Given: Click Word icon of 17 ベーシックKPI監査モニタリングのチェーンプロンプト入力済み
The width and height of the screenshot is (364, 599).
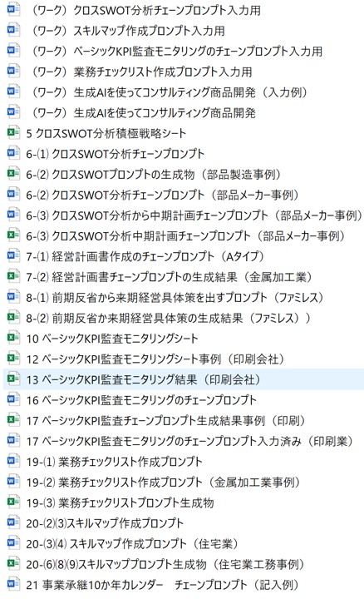Looking at the screenshot, I should pyautogui.click(x=13, y=440).
